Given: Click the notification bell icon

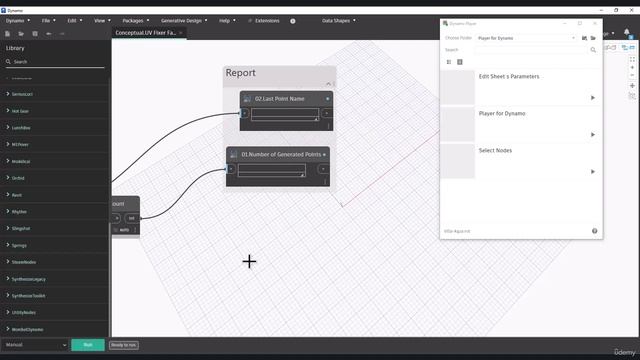Looking at the screenshot, I should [x=627, y=32].
